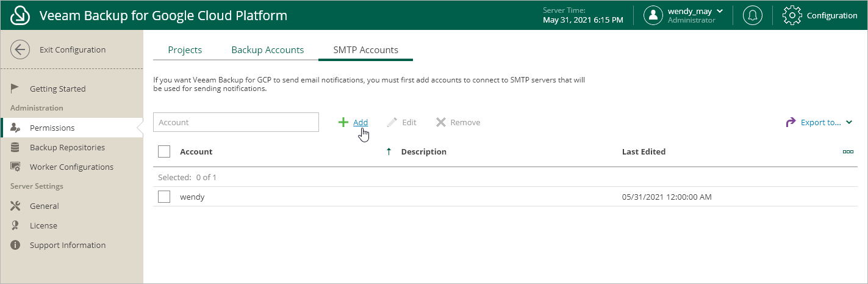Switch to the Backup Accounts tab
The height and width of the screenshot is (284, 868).
click(268, 50)
